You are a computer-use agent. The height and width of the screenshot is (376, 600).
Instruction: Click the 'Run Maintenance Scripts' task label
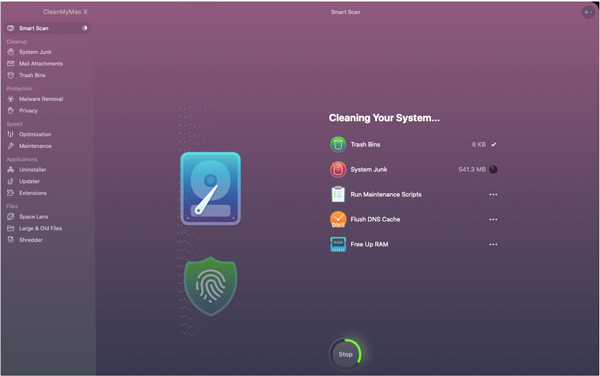pos(386,194)
